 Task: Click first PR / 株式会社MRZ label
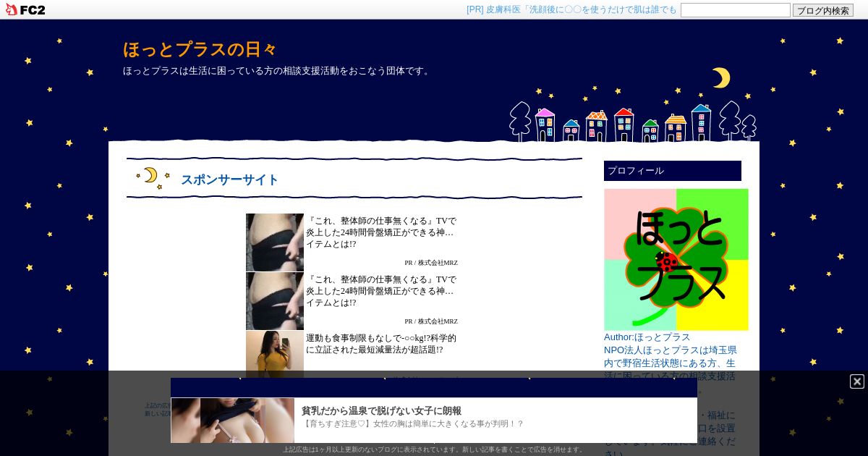click(x=431, y=263)
